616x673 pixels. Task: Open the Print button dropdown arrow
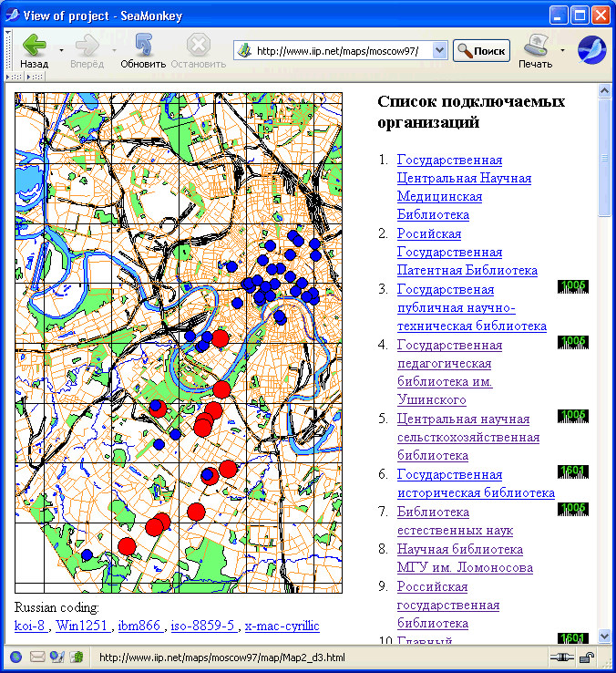point(563,50)
